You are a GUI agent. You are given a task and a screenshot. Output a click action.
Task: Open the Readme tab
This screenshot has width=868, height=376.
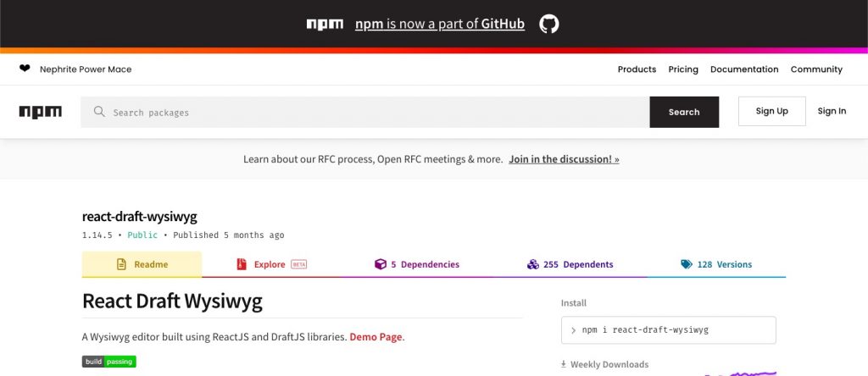[x=142, y=264]
